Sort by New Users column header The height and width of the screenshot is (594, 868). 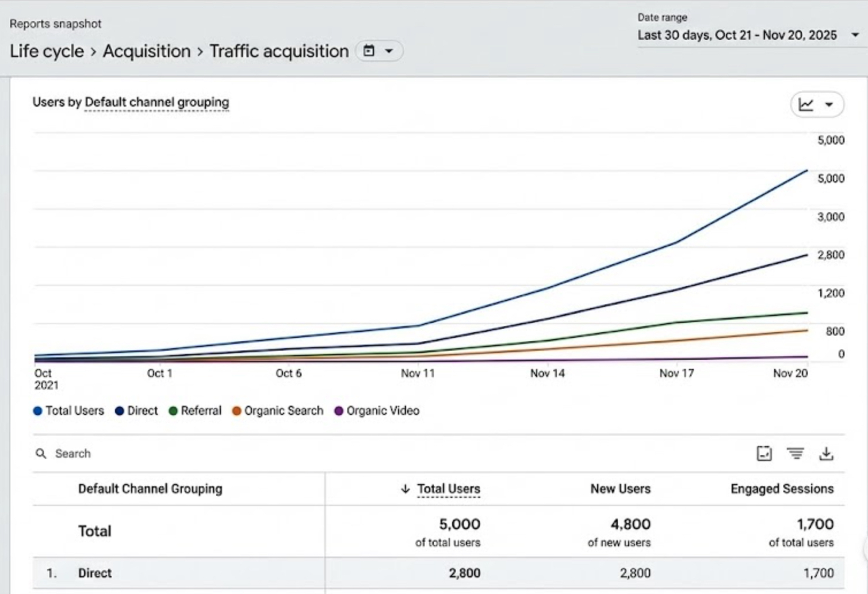click(x=620, y=489)
